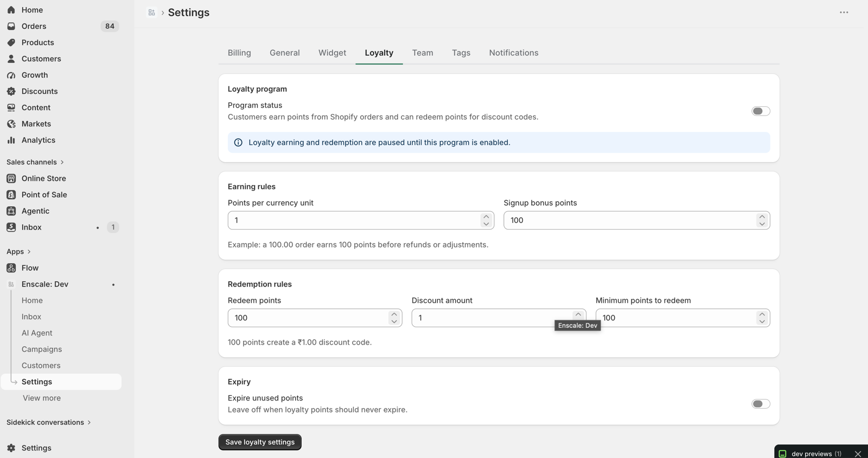Image resolution: width=868 pixels, height=458 pixels.
Task: Open Enscale sub-menu Customers link
Action: 41,365
